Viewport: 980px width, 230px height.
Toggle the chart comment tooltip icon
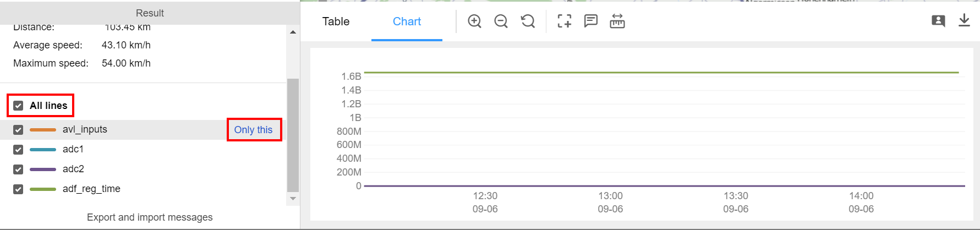point(590,21)
